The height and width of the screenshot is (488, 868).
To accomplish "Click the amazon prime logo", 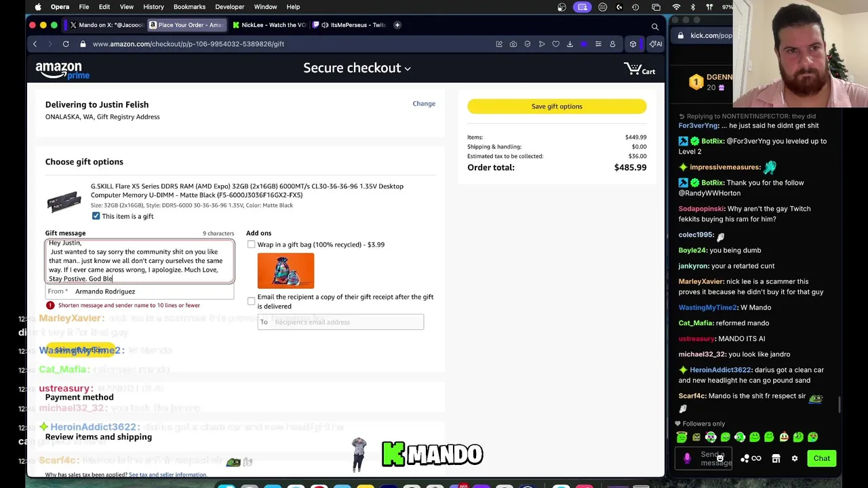I will pyautogui.click(x=62, y=70).
